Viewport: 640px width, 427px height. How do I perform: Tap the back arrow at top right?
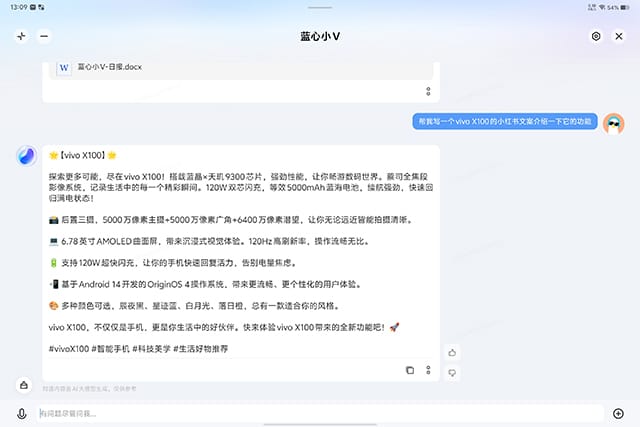619,36
